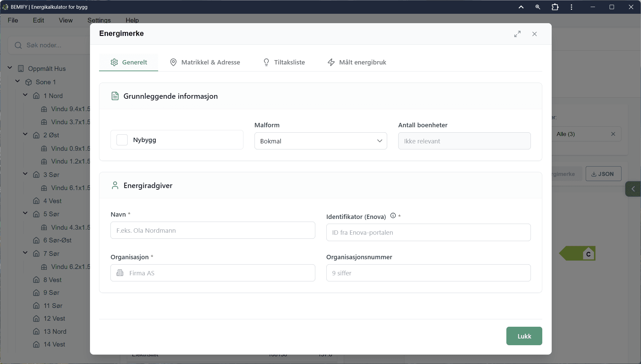
Task: Open the Malform dropdown
Action: coord(320,141)
